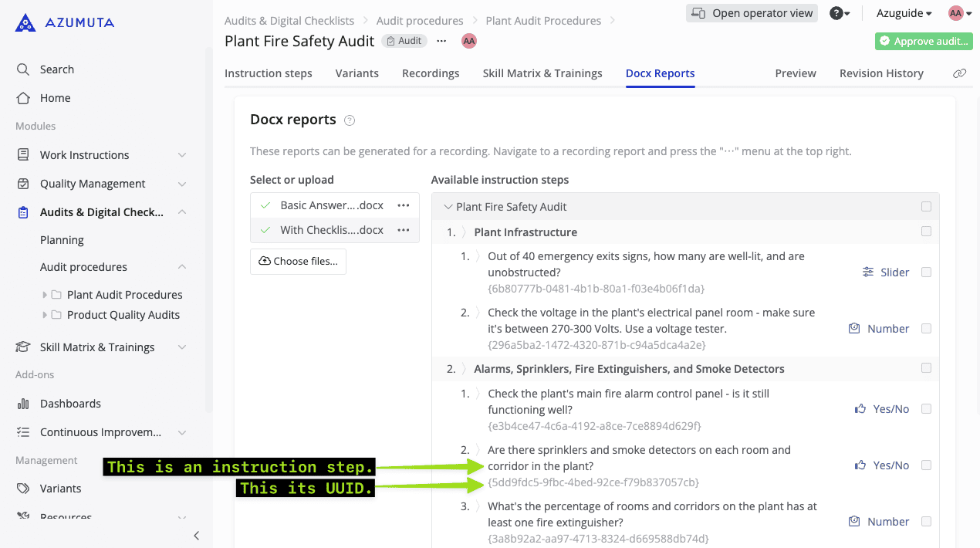The width and height of the screenshot is (980, 548).
Task: Open the Search magnifier in sidebar
Action: 23,69
